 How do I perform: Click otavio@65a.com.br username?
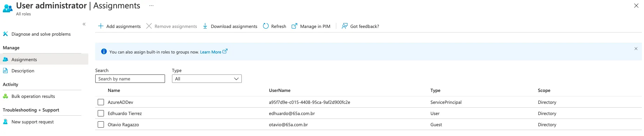coord(289,125)
